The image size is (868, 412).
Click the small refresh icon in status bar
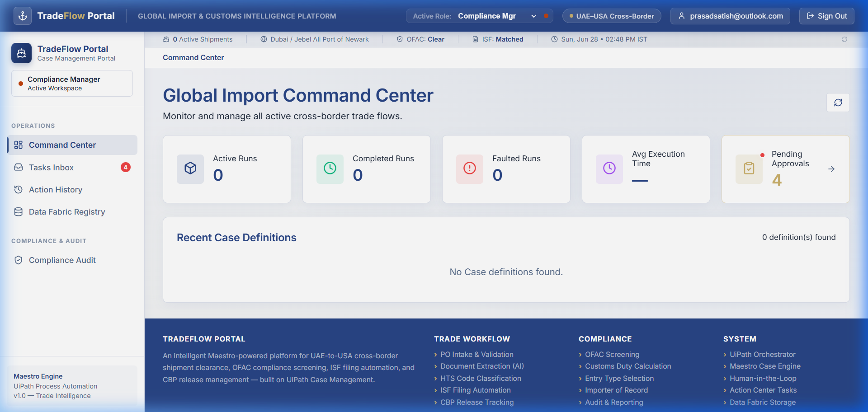click(844, 39)
